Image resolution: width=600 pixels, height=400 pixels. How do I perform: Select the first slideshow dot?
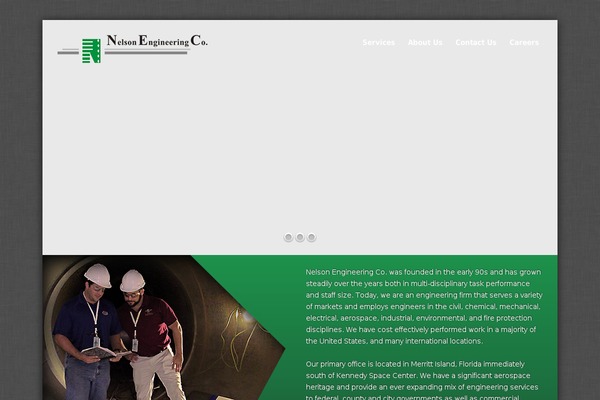pyautogui.click(x=289, y=237)
